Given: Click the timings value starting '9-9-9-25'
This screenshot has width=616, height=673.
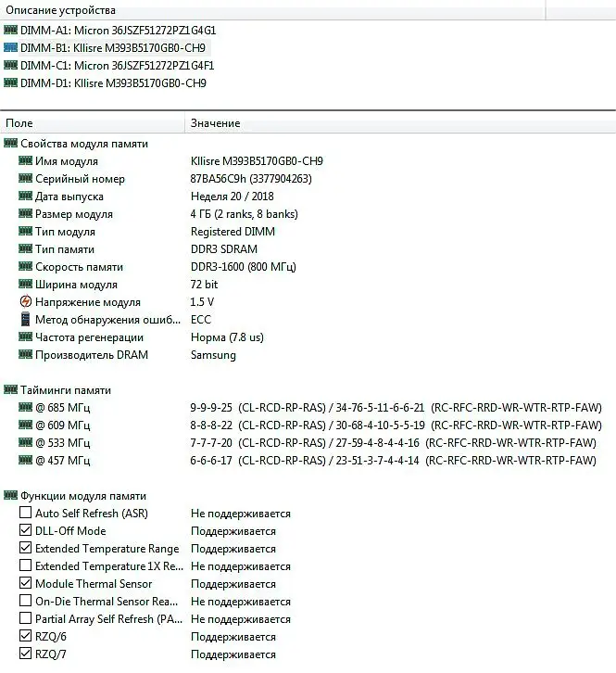Looking at the screenshot, I should 396,407.
